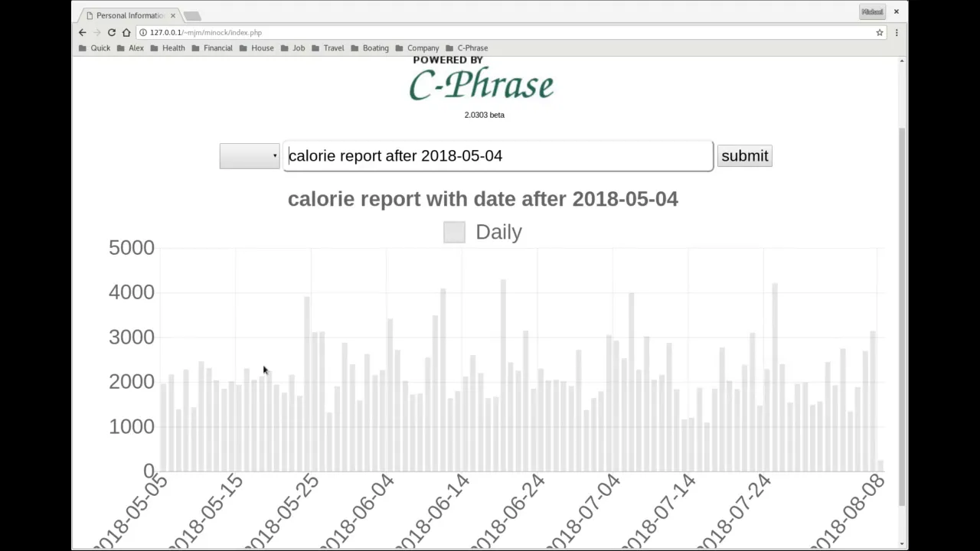
Task: Open the Health bookmarks folder
Action: tap(168, 47)
